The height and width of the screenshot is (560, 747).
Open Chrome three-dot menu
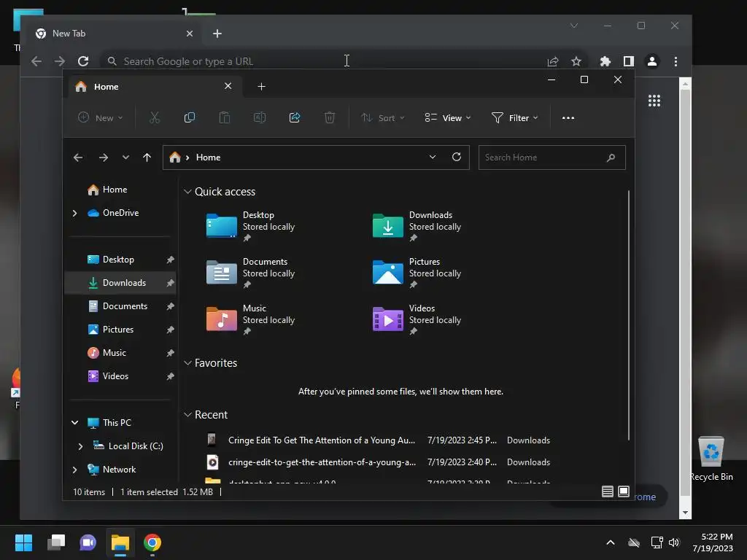pos(676,61)
